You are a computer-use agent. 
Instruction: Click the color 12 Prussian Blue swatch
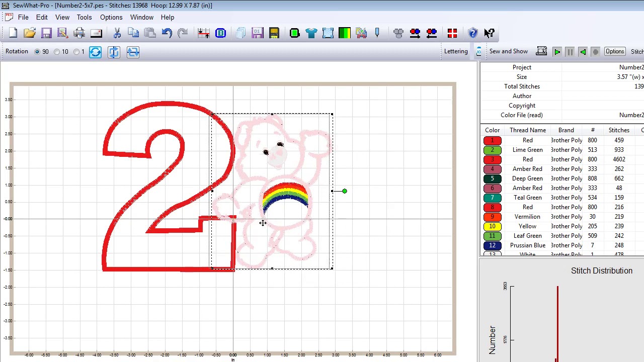click(x=492, y=245)
